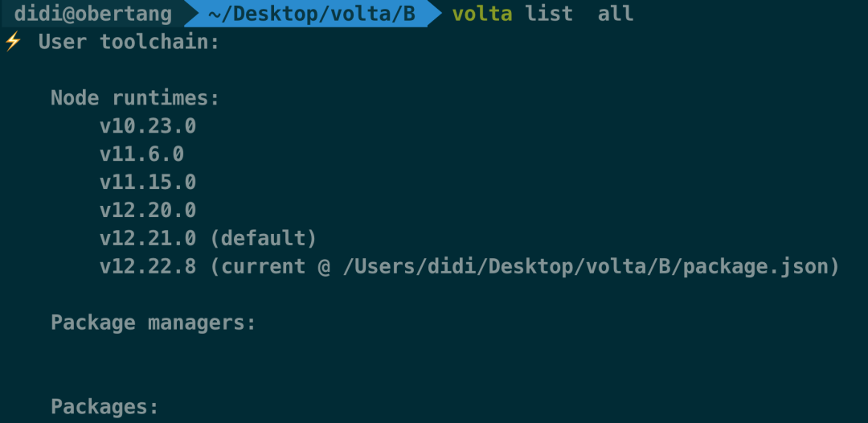868x423 pixels.
Task: Click the all argument in the command
Action: 616,14
